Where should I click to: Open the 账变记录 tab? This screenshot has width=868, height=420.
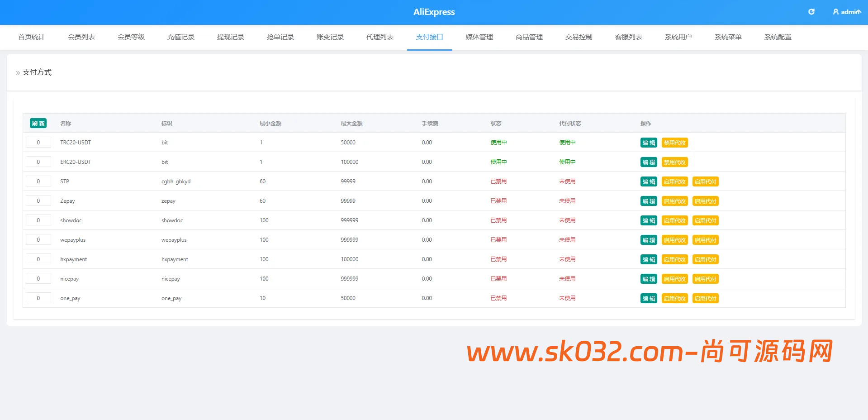coord(330,37)
